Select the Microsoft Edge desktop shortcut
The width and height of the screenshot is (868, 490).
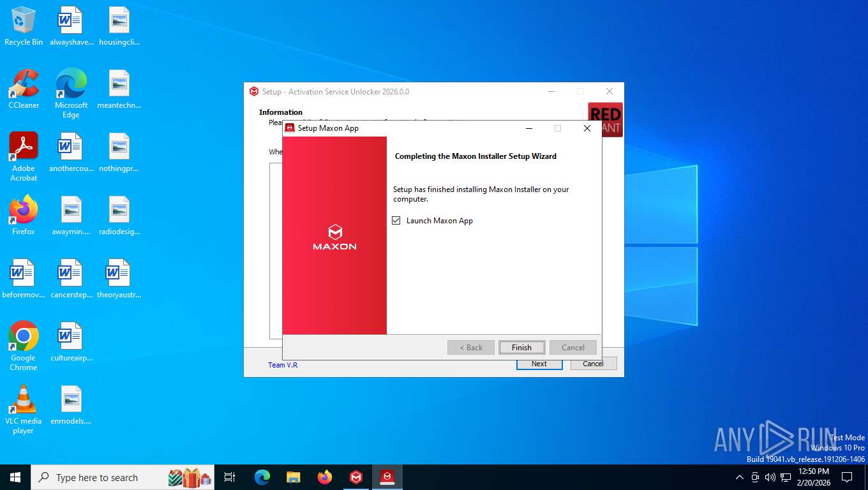coord(71,94)
